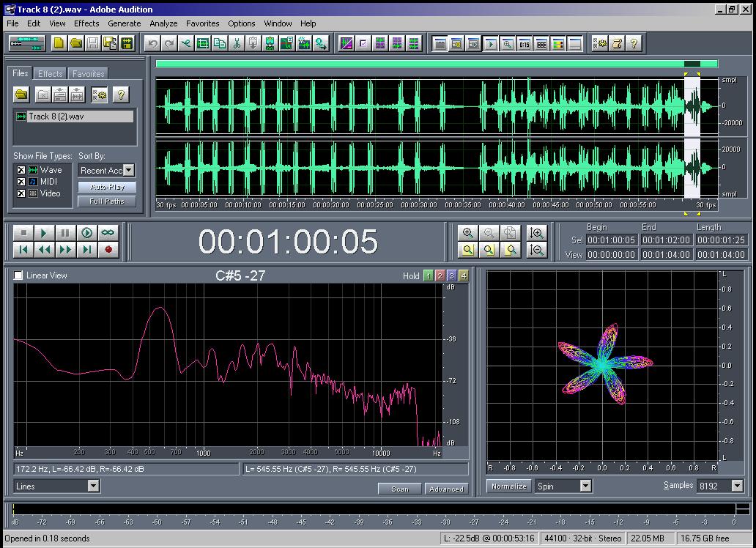Switch to the Favorites tab
The width and height of the screenshot is (756, 548).
(88, 74)
